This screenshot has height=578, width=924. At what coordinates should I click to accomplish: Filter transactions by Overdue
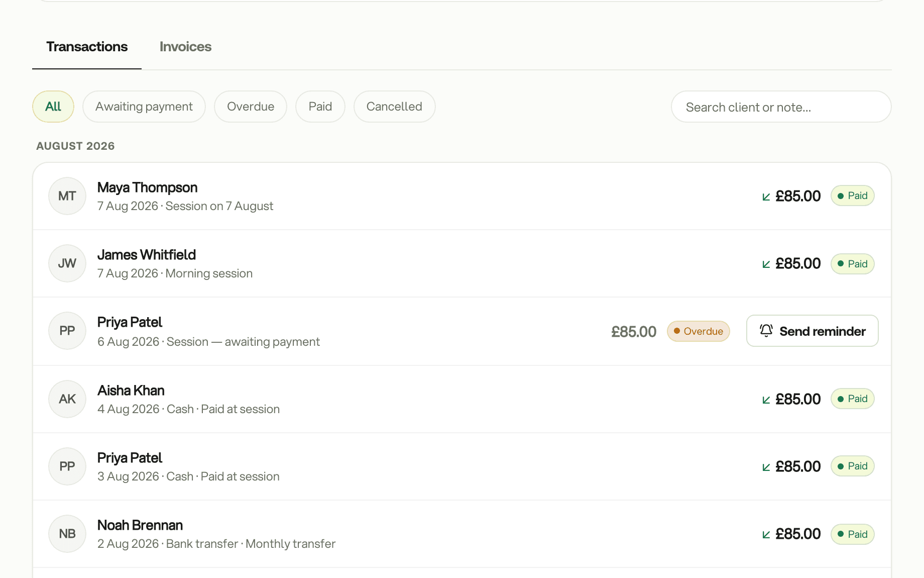point(251,107)
